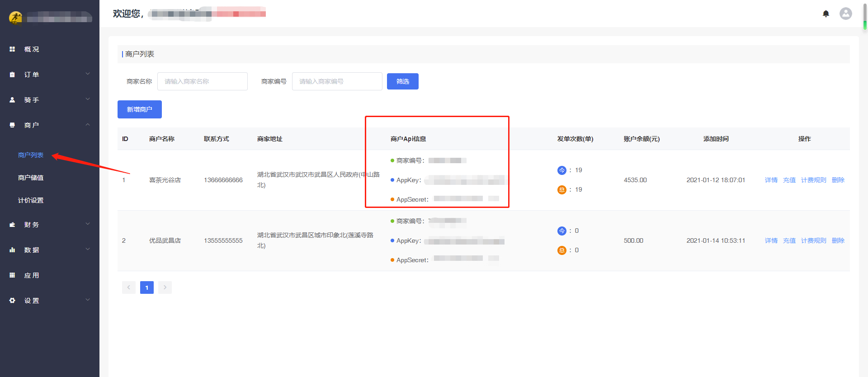Viewport: 868px width, 377px height.
Task: Click the data bar chart icon
Action: pos(12,250)
